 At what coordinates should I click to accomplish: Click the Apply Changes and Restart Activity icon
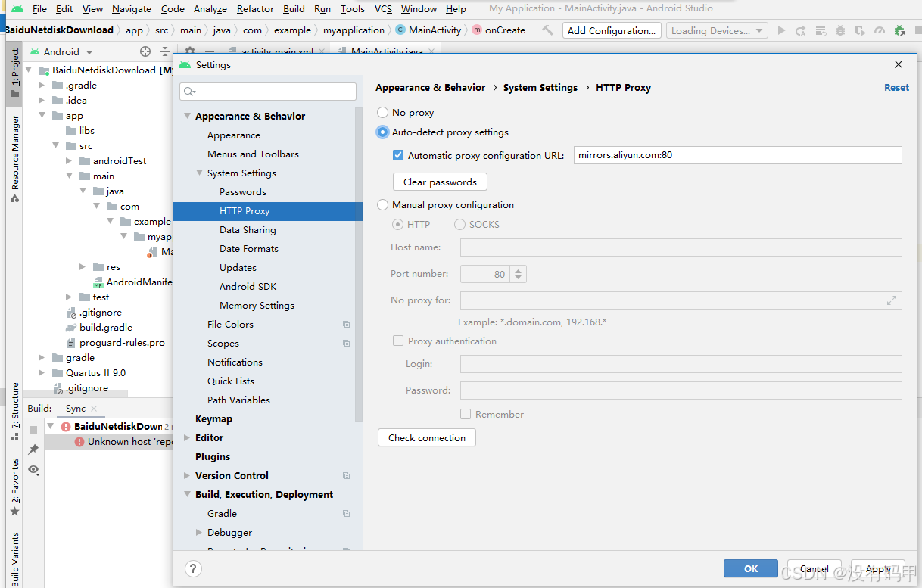tap(801, 30)
